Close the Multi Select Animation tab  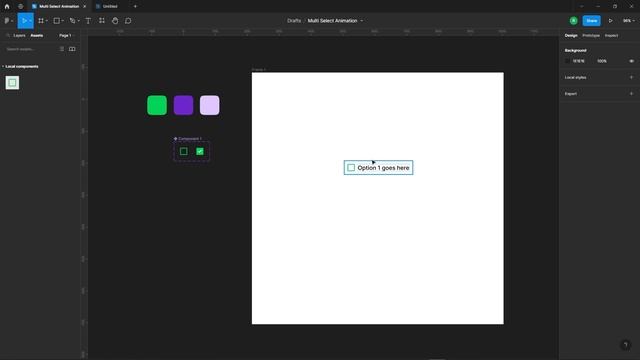click(x=84, y=6)
